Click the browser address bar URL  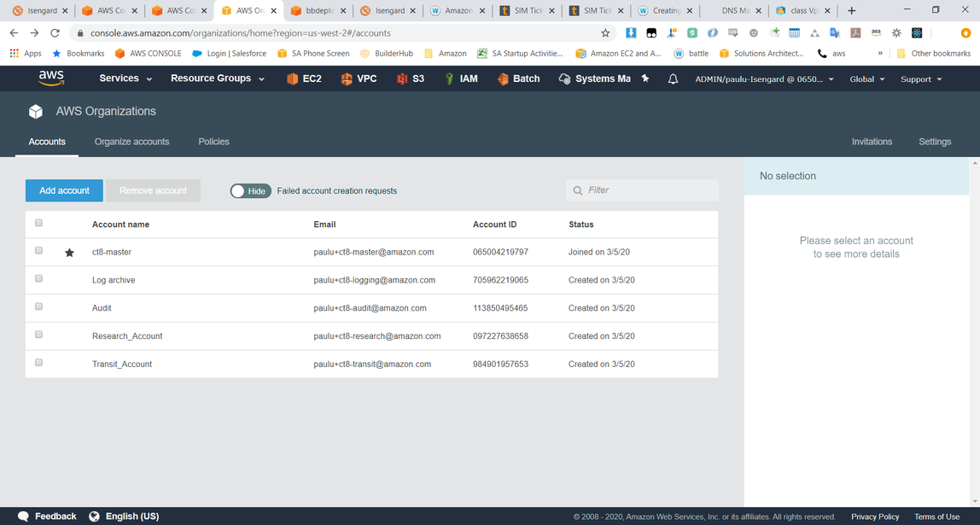pyautogui.click(x=241, y=33)
